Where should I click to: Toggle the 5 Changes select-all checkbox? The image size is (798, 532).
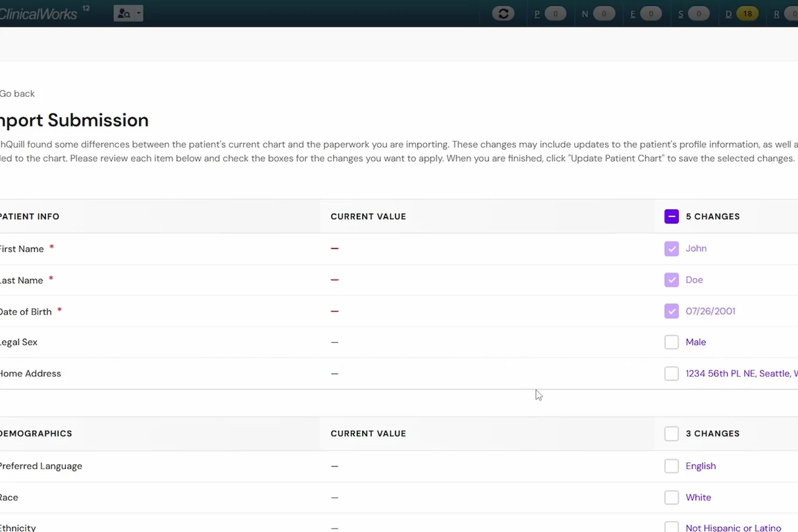pyautogui.click(x=671, y=217)
